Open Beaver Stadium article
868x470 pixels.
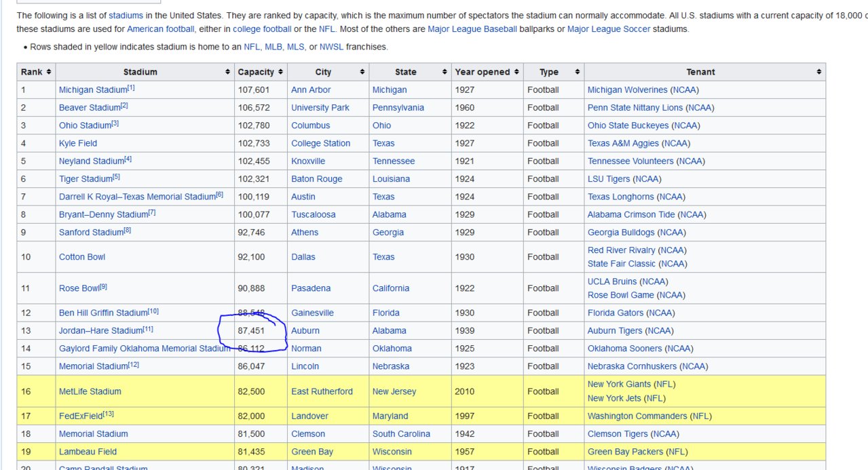90,107
